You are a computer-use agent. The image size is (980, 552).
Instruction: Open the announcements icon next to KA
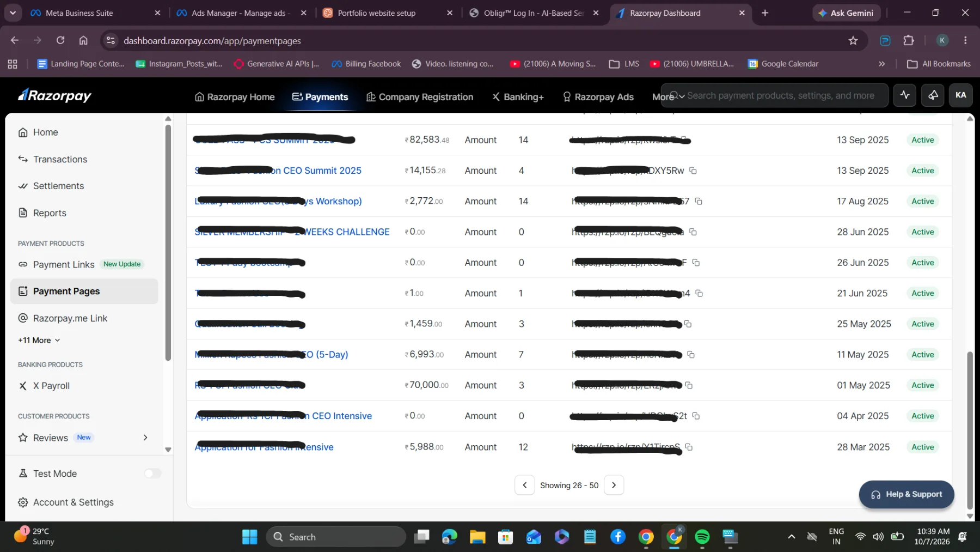(933, 95)
